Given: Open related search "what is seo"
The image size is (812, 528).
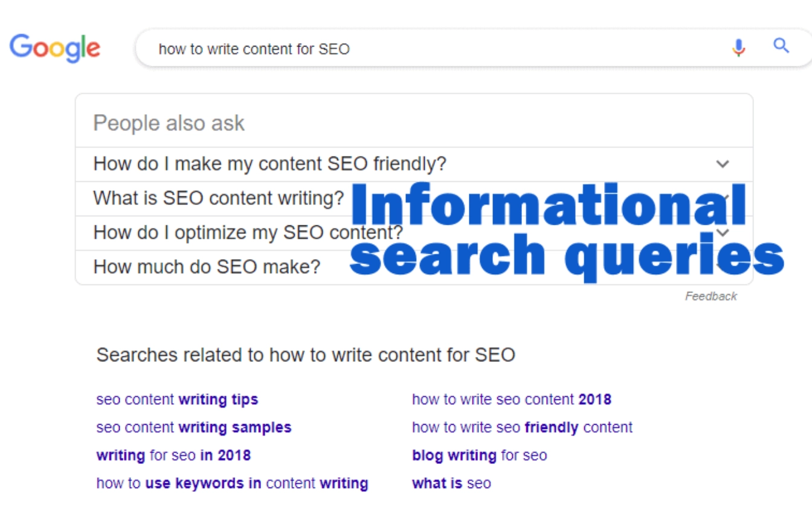Looking at the screenshot, I should (451, 483).
